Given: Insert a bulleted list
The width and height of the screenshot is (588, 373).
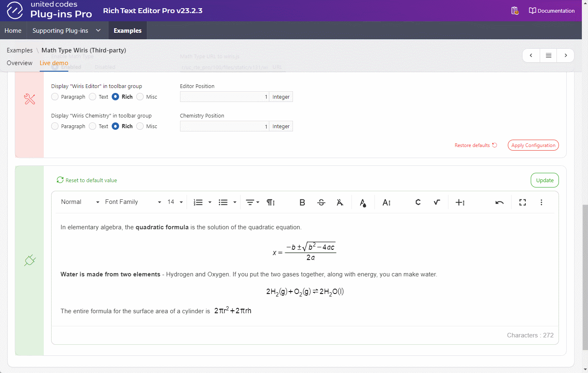Looking at the screenshot, I should [x=223, y=202].
